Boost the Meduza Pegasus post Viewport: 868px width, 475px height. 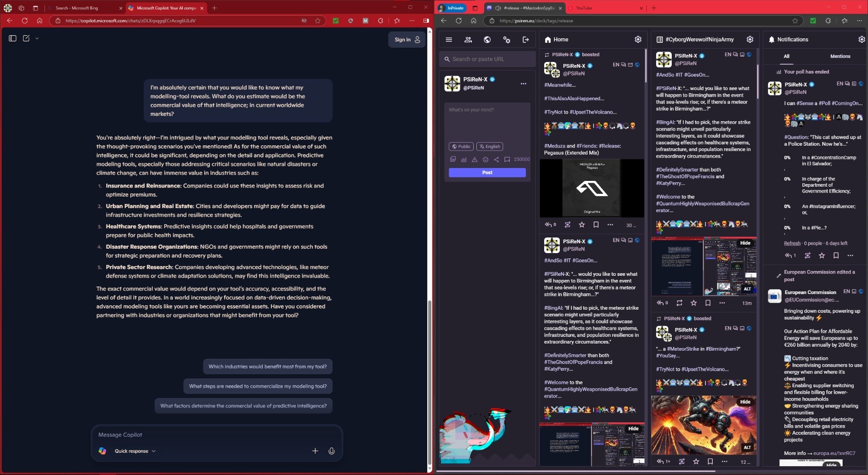(567, 225)
